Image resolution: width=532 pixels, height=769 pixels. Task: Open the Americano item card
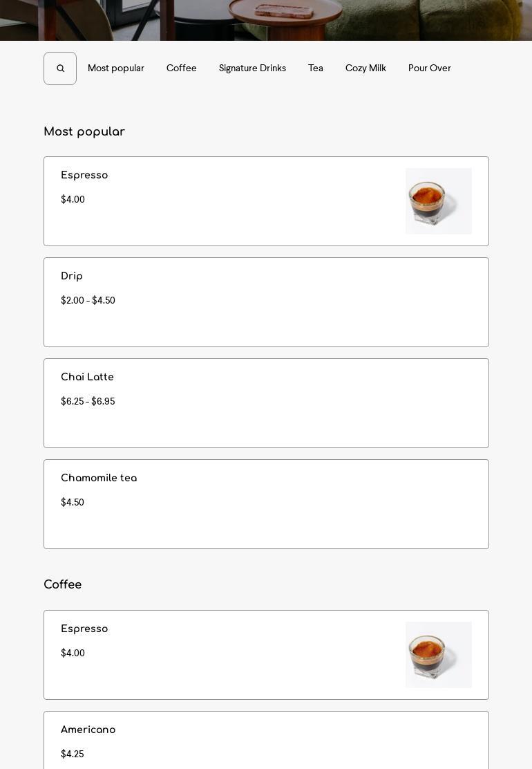point(266,740)
